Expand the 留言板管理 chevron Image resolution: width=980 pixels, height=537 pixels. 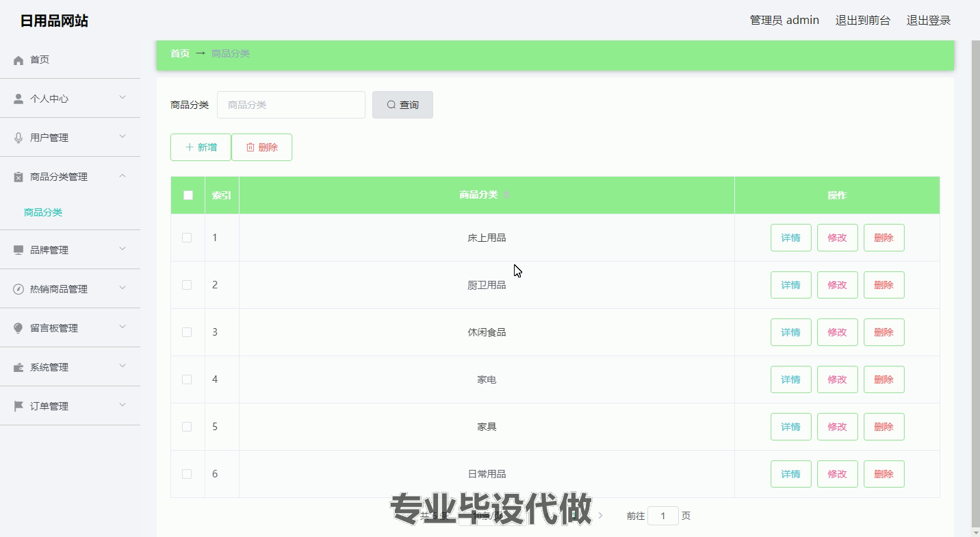[x=122, y=327]
